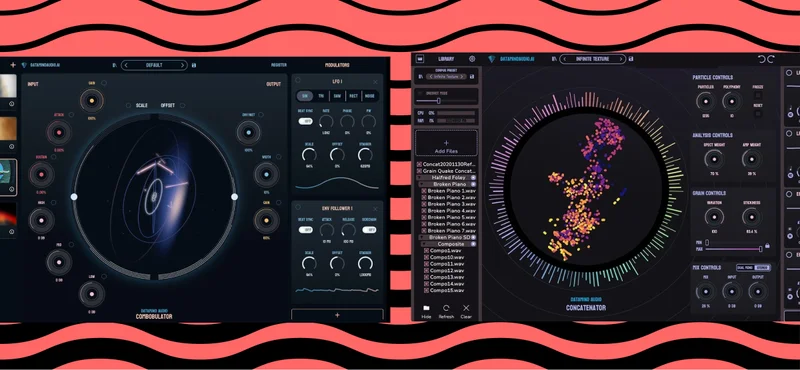Save the Infinite Texture preset in top bar
The height and width of the screenshot is (370, 800).
(632, 59)
